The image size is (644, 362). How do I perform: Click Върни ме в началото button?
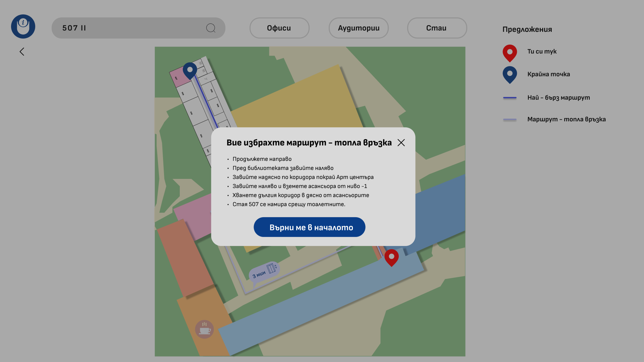[x=310, y=227]
